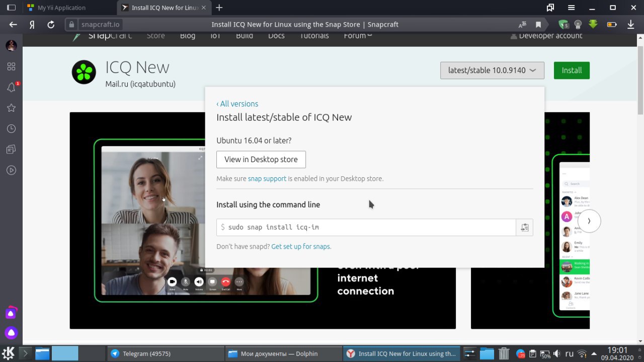Copy the snap install command to clipboard

pos(524,227)
